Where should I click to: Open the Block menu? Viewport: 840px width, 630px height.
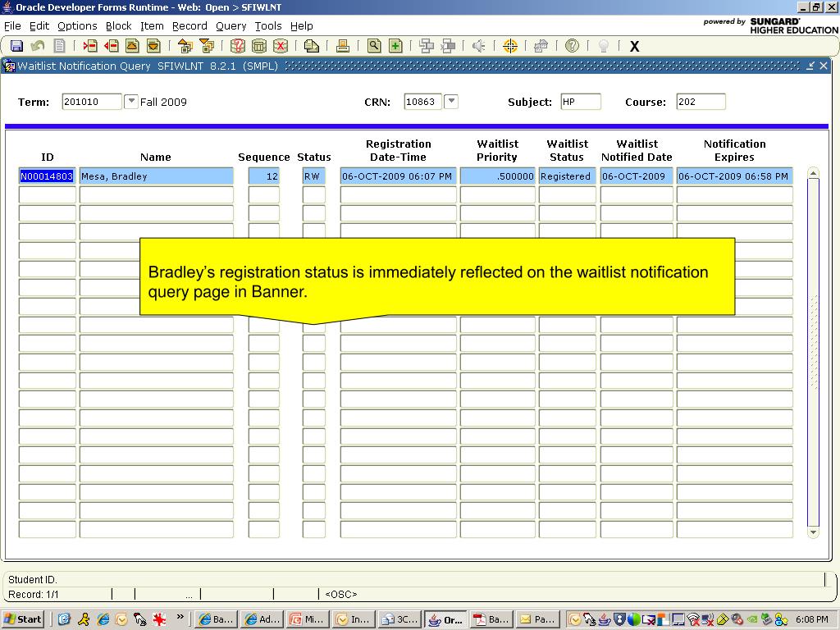tap(118, 25)
